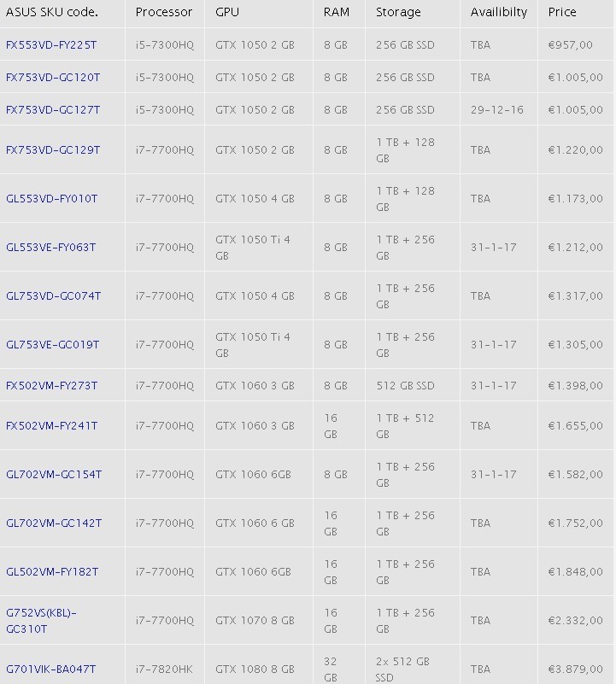Open the GL502VM-FY182T SKU link
616x684 pixels.
[x=52, y=571]
